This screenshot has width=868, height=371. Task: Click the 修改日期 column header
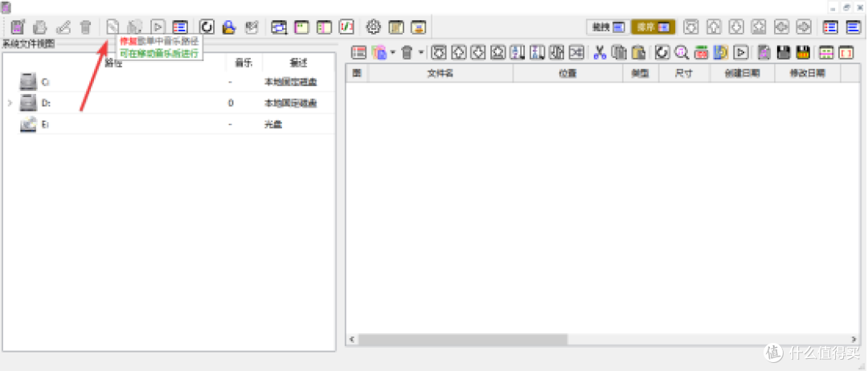pos(808,73)
